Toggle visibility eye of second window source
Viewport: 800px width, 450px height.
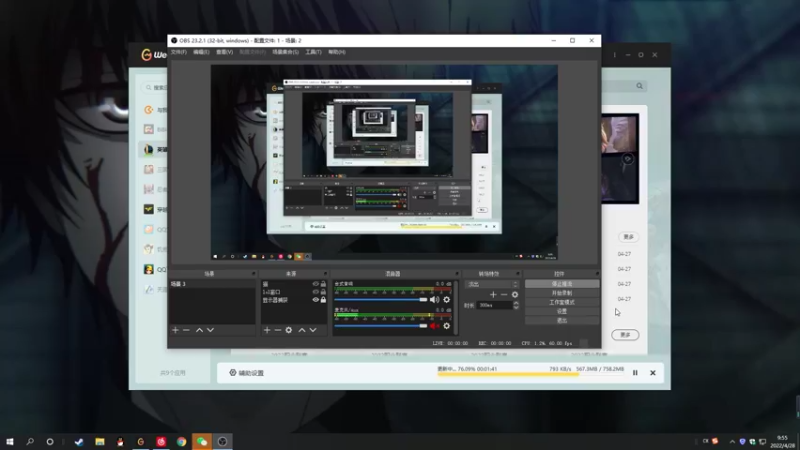(x=315, y=292)
